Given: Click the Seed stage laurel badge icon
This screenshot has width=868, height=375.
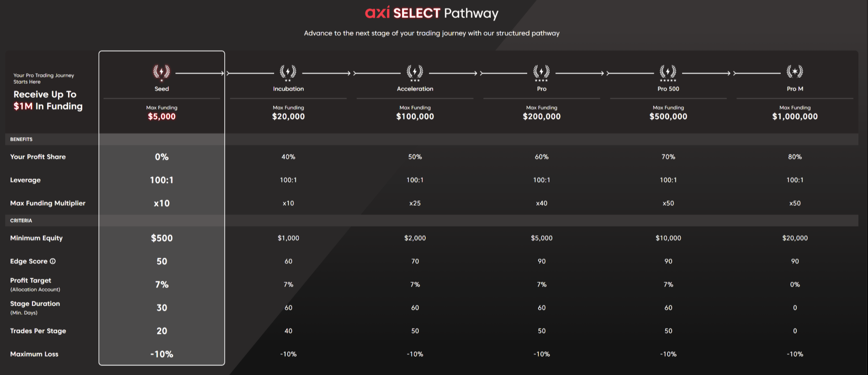Looking at the screenshot, I should [161, 72].
